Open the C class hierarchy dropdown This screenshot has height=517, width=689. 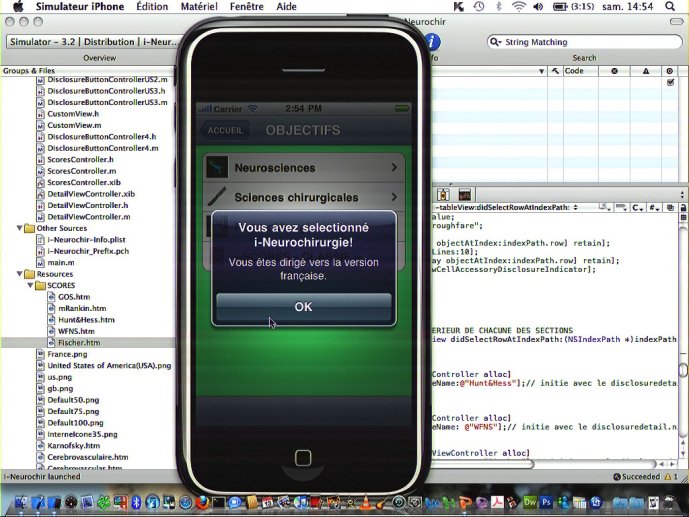(638, 207)
